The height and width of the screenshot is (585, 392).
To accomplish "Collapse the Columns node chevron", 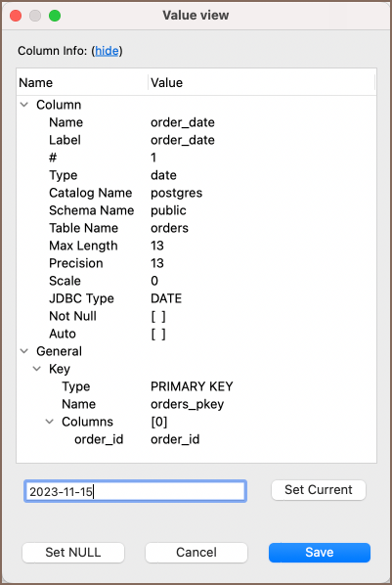I will click(50, 422).
